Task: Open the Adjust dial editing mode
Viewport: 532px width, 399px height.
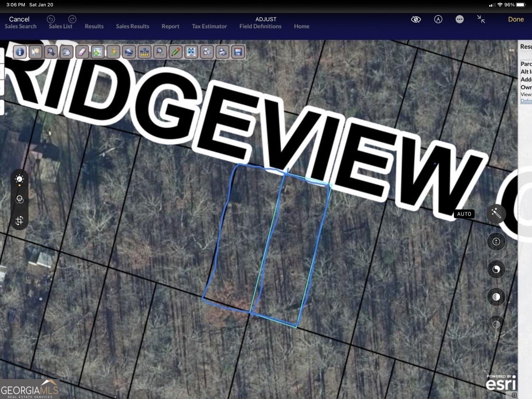Action: (x=20, y=179)
